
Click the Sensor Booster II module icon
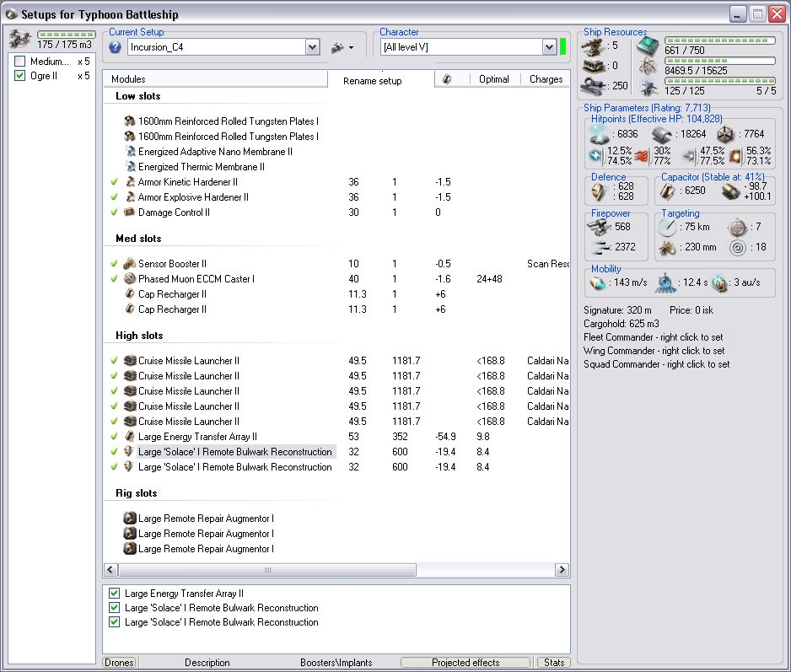point(130,264)
